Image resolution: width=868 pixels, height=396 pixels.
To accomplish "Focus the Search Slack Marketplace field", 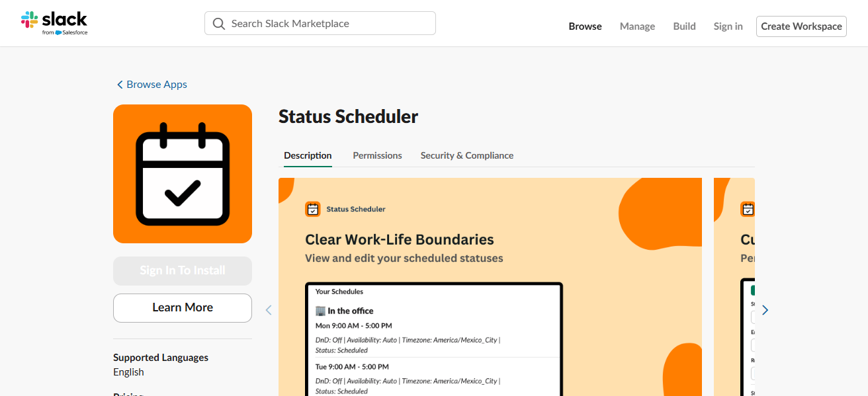I will pyautogui.click(x=320, y=23).
